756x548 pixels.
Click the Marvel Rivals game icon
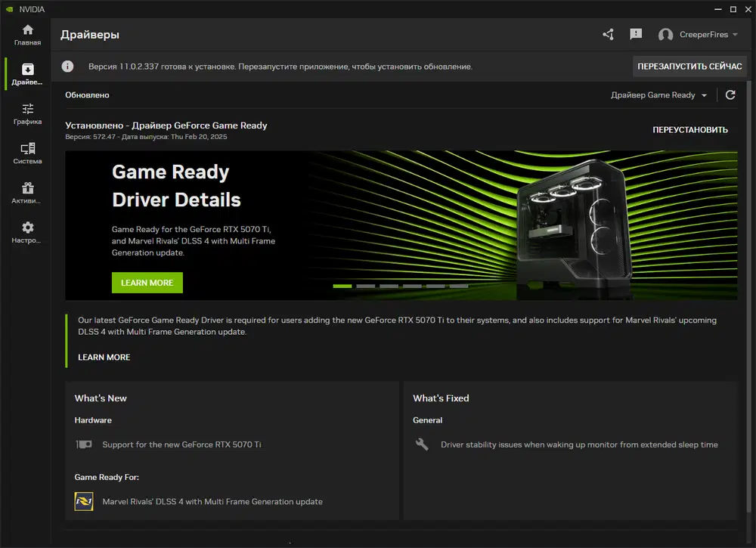pyautogui.click(x=84, y=501)
